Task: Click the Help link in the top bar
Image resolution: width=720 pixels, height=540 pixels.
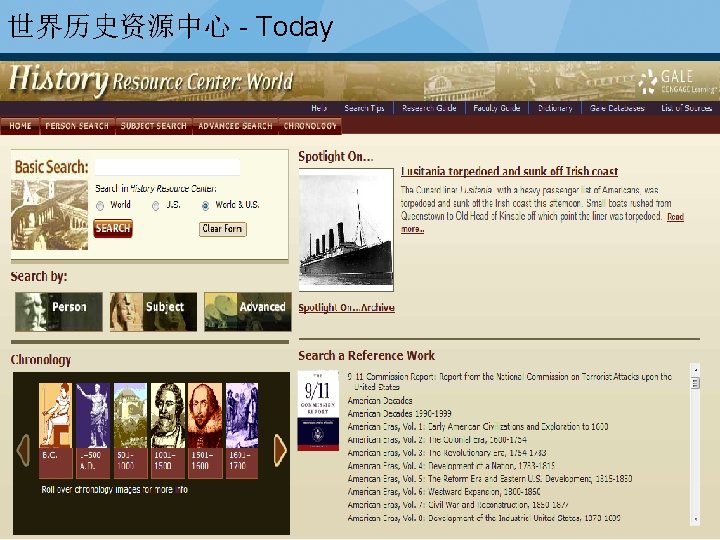Action: (x=319, y=108)
